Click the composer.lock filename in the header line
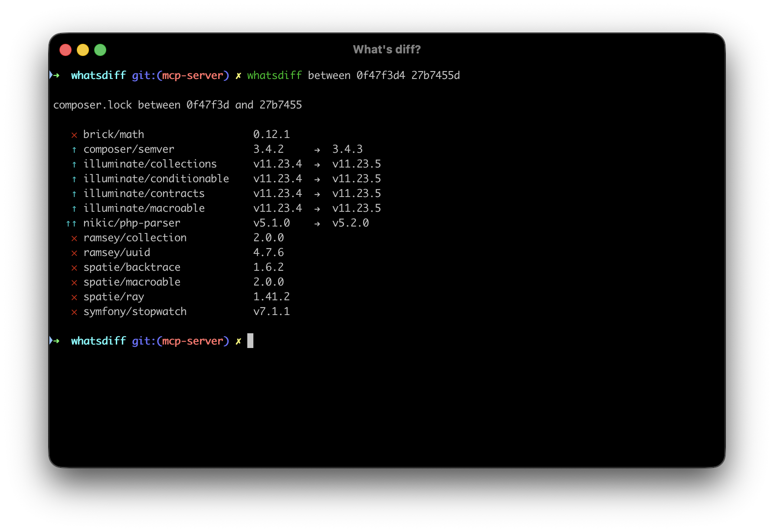 (92, 105)
